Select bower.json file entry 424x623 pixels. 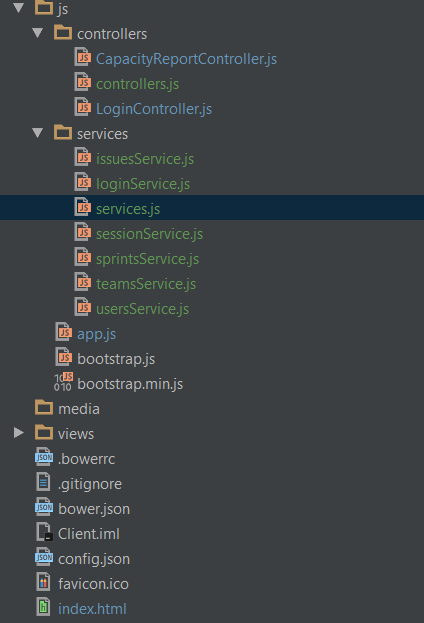94,509
